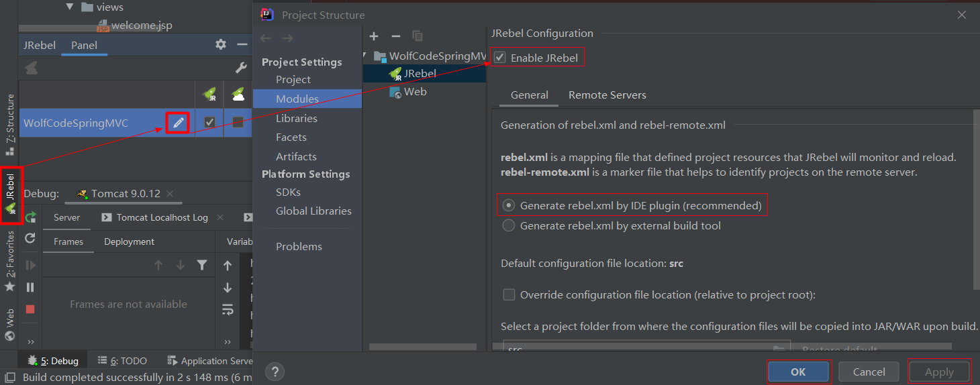Open the 5: Debug tool window
Screen dimensions: 980x385
53,361
